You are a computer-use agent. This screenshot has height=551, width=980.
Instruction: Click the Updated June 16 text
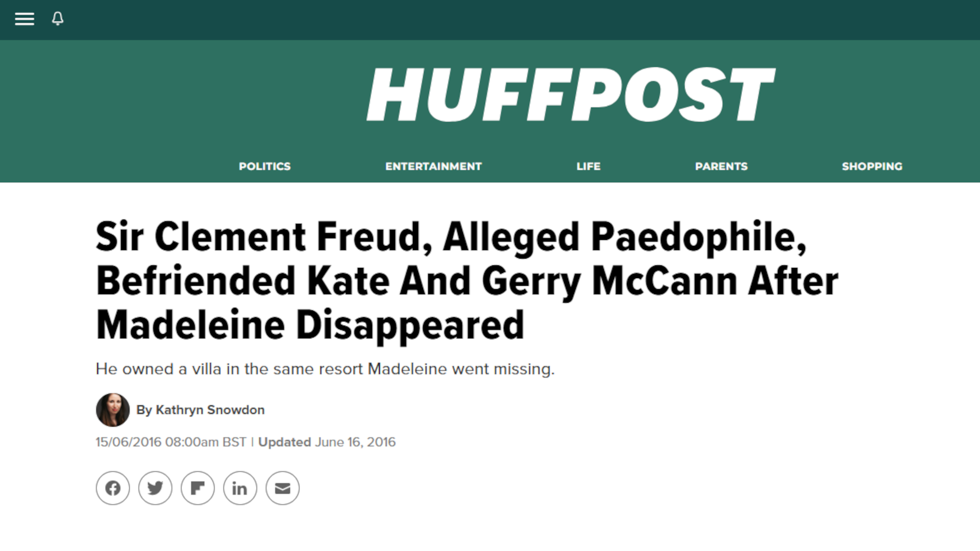click(x=327, y=442)
